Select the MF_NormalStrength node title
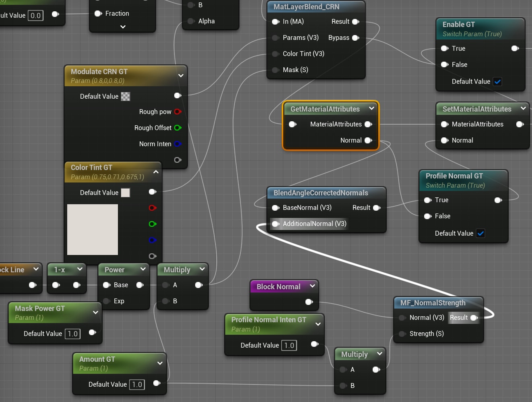 click(433, 303)
